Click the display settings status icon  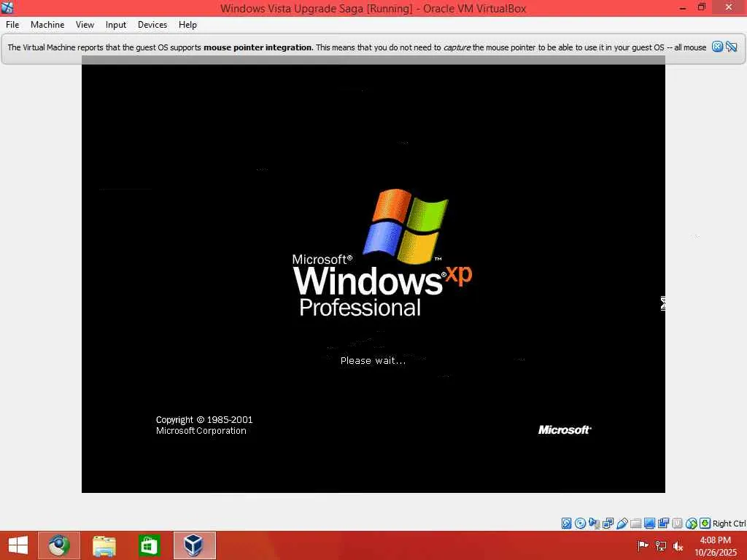point(649,524)
